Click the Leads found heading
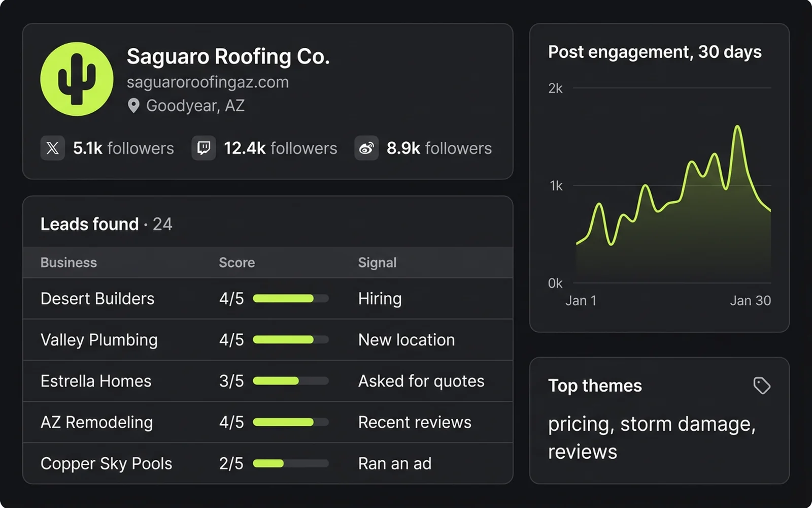This screenshot has width=812, height=508. tap(89, 224)
